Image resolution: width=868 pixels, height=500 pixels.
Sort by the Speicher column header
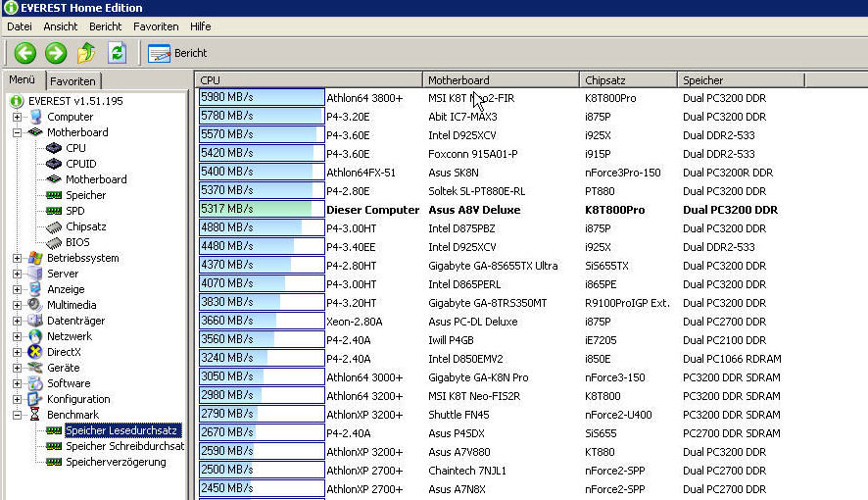pos(742,80)
